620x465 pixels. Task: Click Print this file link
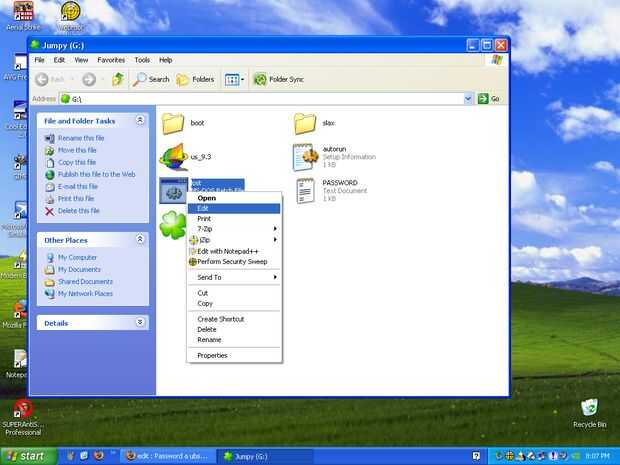[x=76, y=198]
